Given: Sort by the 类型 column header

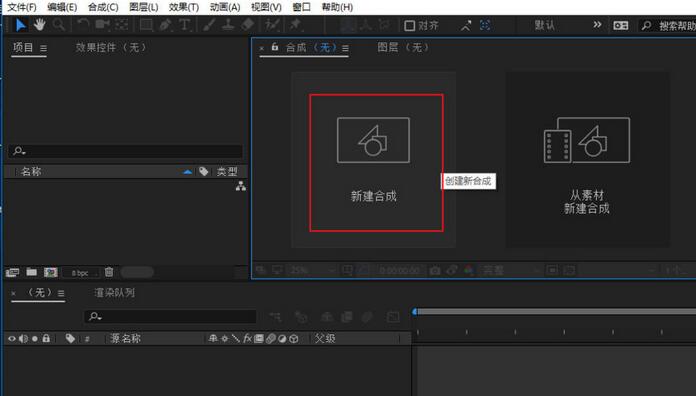Looking at the screenshot, I should coord(227,171).
